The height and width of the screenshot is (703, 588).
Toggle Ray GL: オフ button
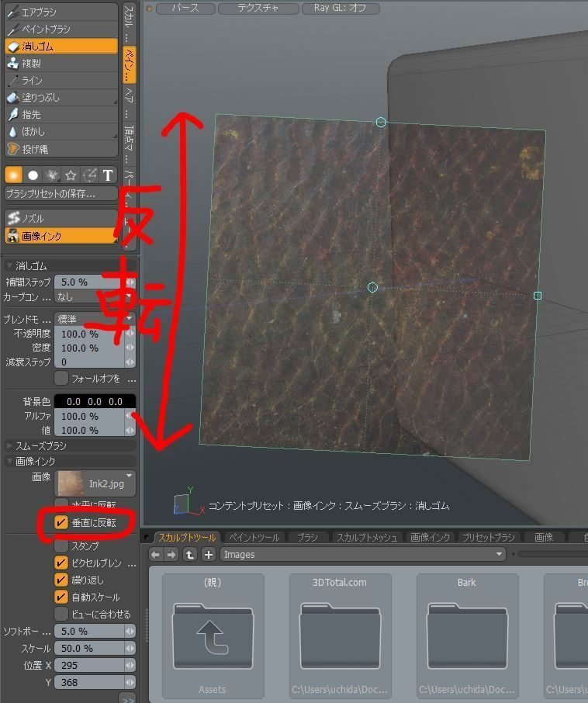[341, 8]
